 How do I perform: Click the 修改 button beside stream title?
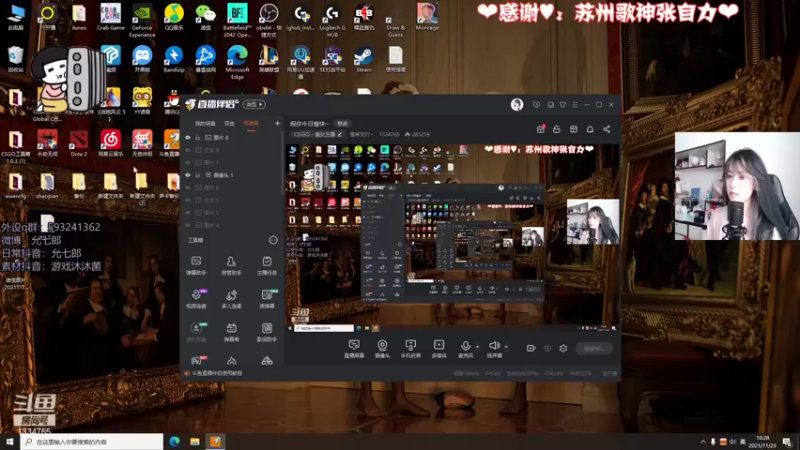(x=342, y=123)
